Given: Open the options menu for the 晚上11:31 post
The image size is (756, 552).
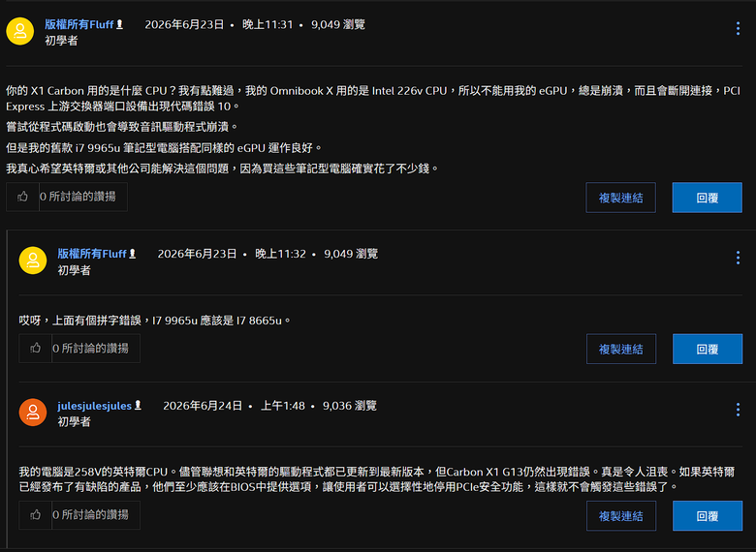Looking at the screenshot, I should coord(738,28).
